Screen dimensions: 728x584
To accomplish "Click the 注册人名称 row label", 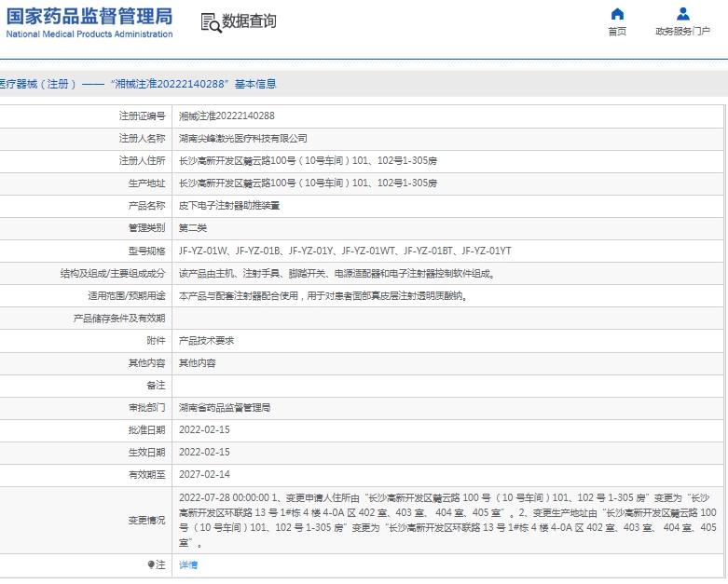I will coord(142,138).
